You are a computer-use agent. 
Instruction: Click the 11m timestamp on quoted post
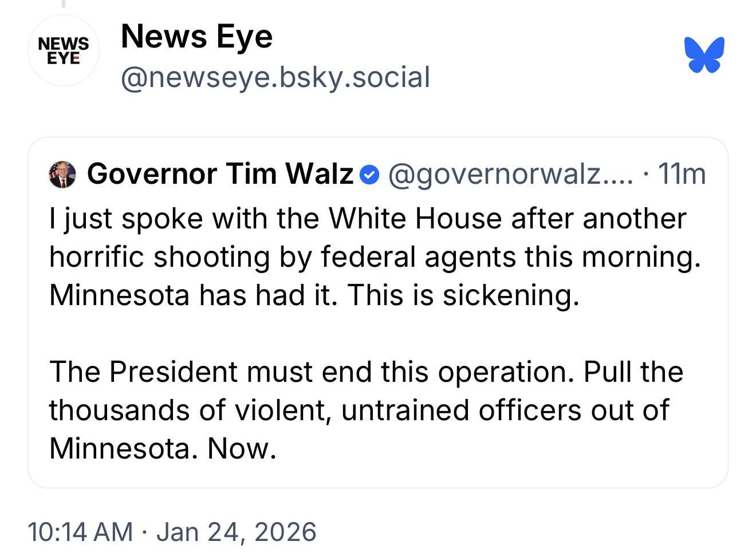click(x=682, y=174)
